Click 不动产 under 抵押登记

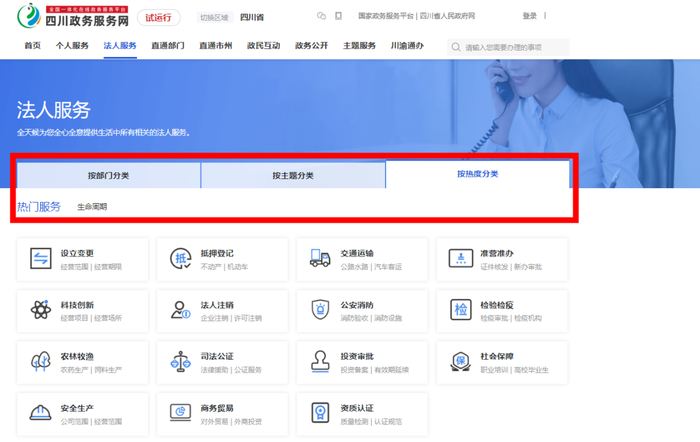tap(211, 267)
